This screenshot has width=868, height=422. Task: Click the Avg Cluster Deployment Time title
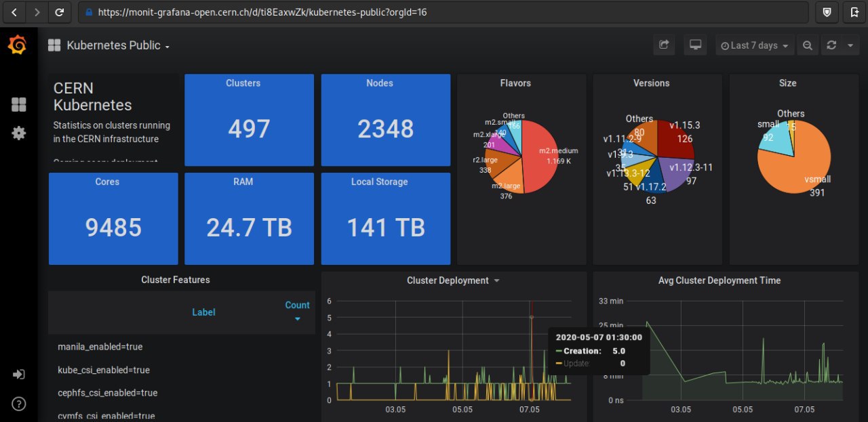click(719, 280)
